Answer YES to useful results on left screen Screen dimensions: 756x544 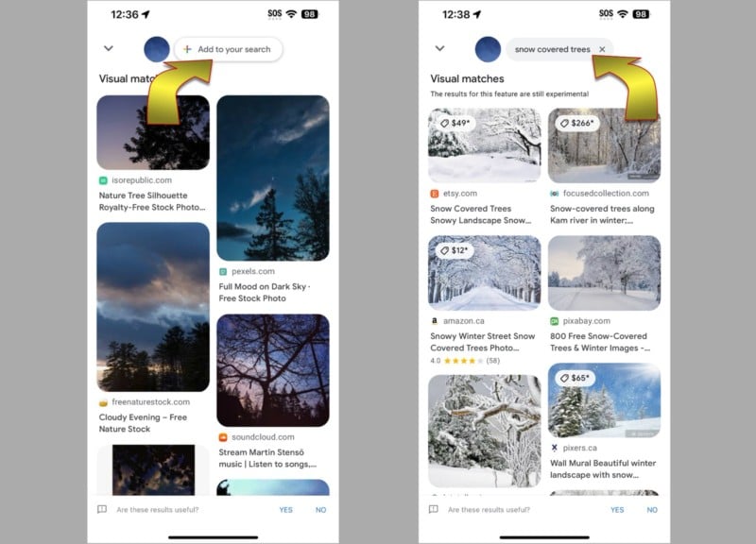[286, 510]
